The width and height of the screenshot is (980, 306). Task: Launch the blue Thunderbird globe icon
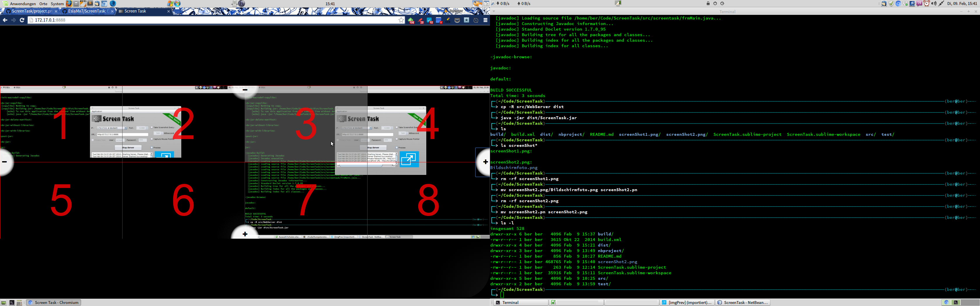[113, 3]
